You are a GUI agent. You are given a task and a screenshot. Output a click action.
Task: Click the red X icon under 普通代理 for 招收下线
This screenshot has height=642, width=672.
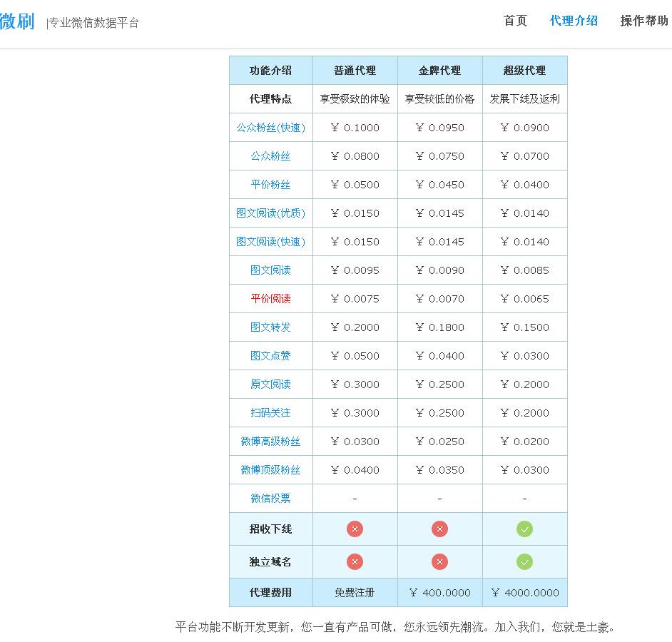pyautogui.click(x=355, y=529)
